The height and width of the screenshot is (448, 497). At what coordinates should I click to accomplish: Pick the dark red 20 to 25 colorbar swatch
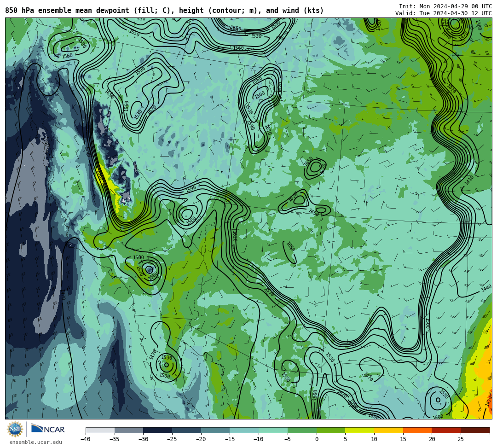pos(446,430)
